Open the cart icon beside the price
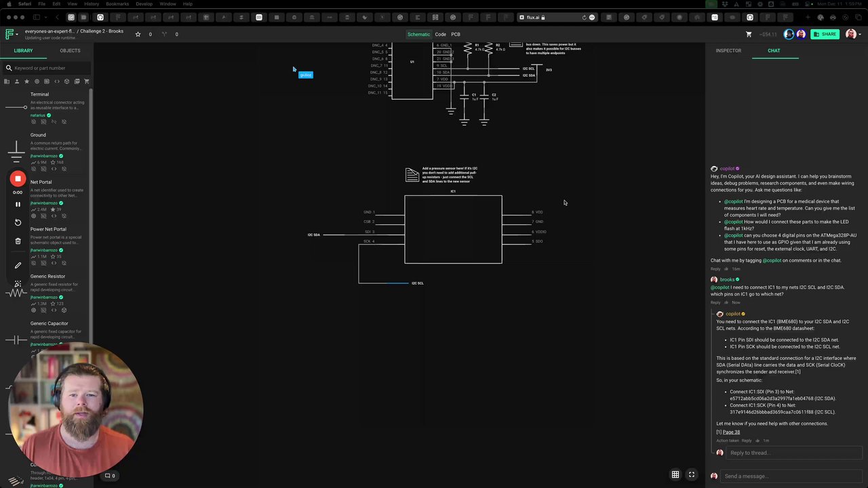The width and height of the screenshot is (868, 488). (749, 34)
